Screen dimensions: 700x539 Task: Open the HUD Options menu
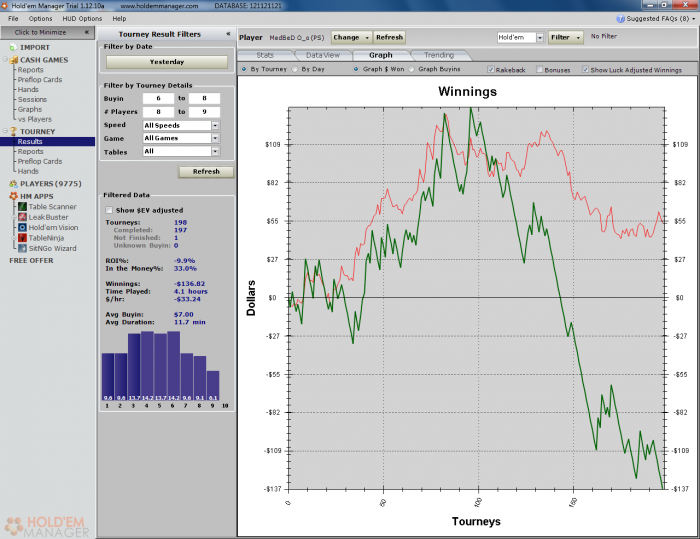81,18
